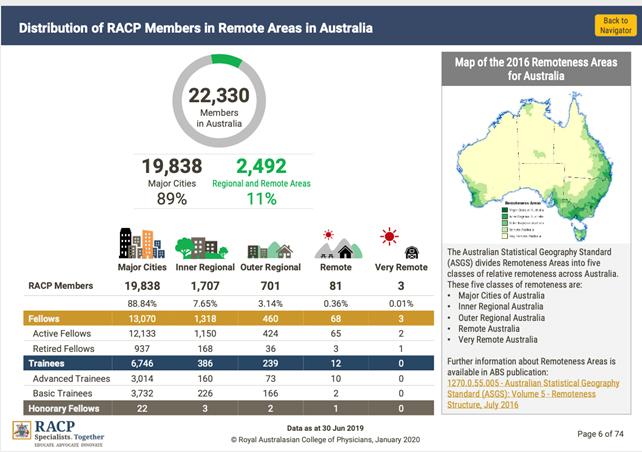The image size is (642, 452).
Task: Click the 1,318 Fellows value
Action: click(x=205, y=319)
